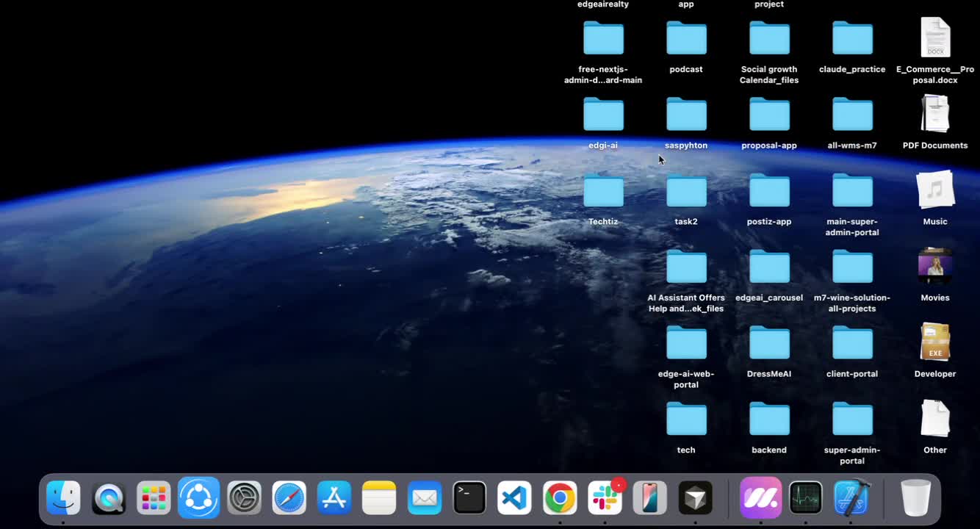Open the Trash in the Dock
The height and width of the screenshot is (529, 980).
[x=915, y=498]
